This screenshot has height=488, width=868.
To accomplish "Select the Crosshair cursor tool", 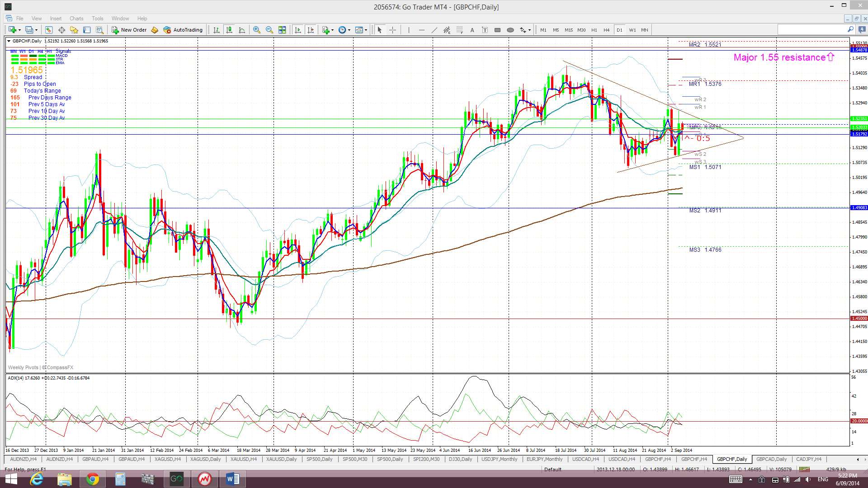I will tap(392, 30).
